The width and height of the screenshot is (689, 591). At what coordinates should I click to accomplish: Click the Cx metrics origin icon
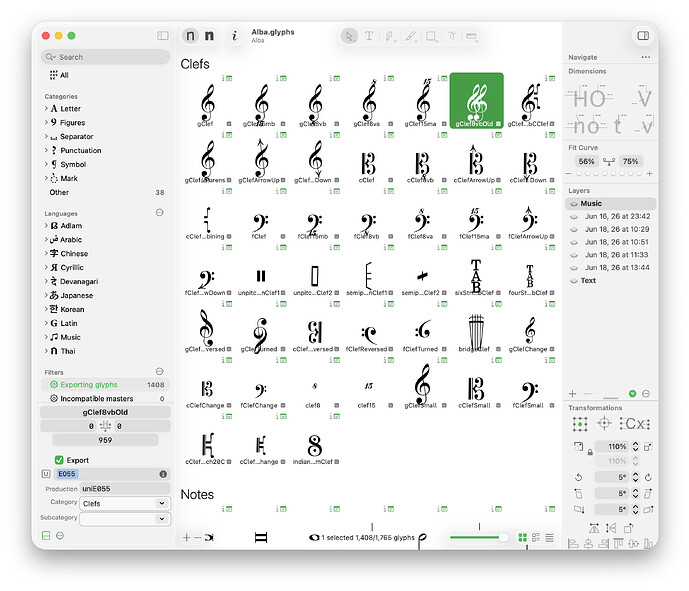pos(635,424)
